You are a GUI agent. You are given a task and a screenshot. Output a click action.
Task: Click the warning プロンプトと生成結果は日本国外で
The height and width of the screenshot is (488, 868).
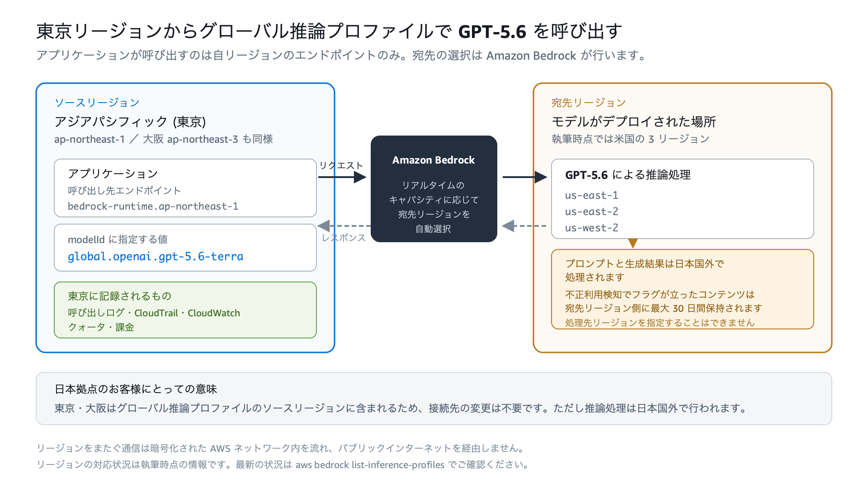click(x=645, y=264)
